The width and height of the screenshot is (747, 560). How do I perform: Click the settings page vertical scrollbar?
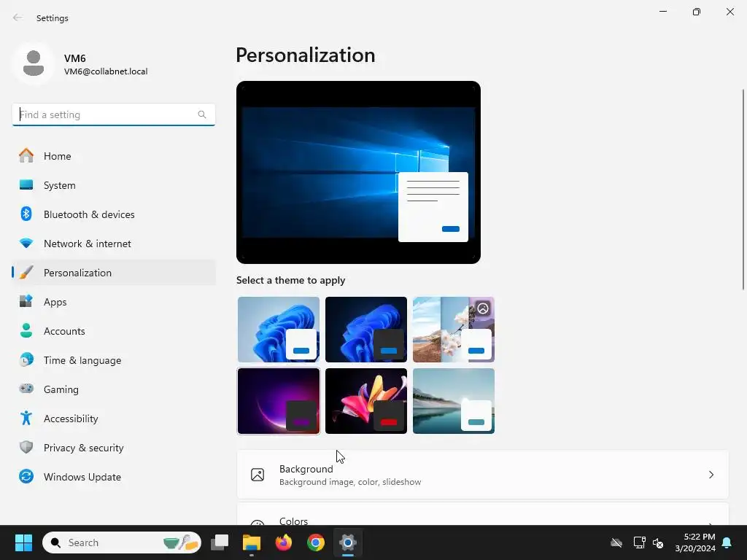pyautogui.click(x=743, y=189)
